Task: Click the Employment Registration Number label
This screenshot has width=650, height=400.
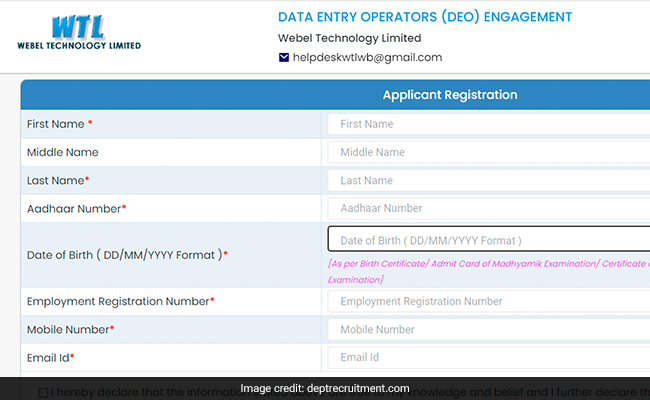Action: pos(120,301)
